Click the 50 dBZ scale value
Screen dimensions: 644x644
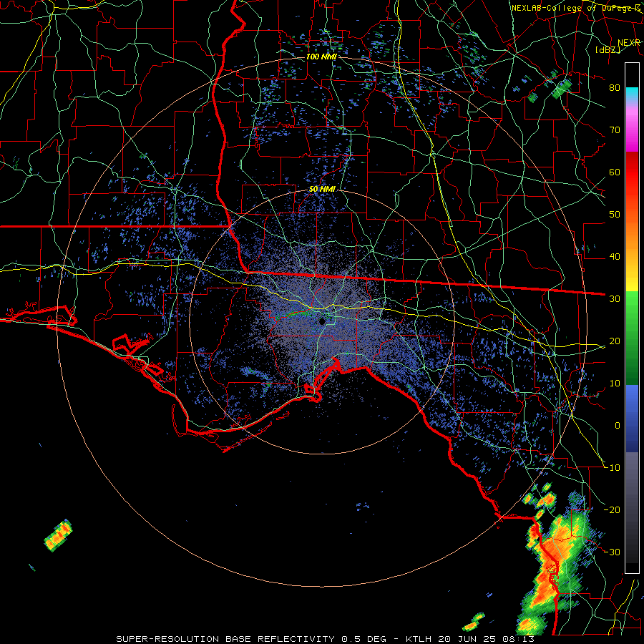coord(615,215)
